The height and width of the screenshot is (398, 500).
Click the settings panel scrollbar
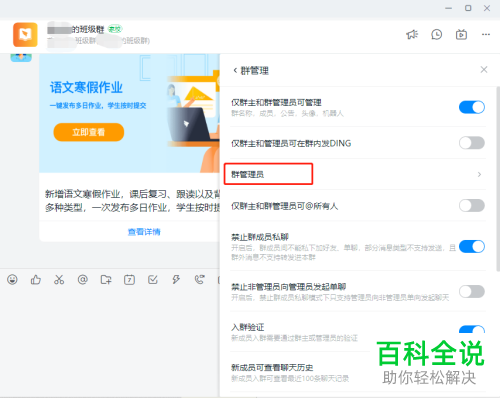[x=497, y=180]
